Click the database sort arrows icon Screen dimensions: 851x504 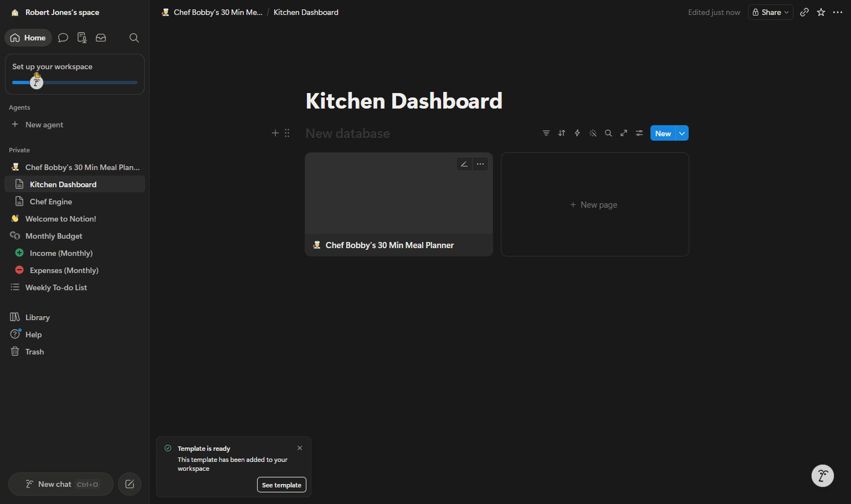pos(562,133)
